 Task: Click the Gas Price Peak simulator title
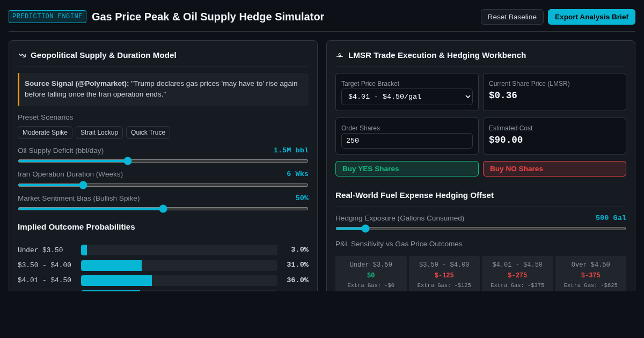coord(208,17)
